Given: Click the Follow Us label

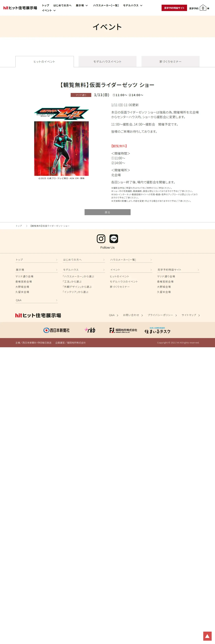Looking at the screenshot, I should (x=107, y=247).
